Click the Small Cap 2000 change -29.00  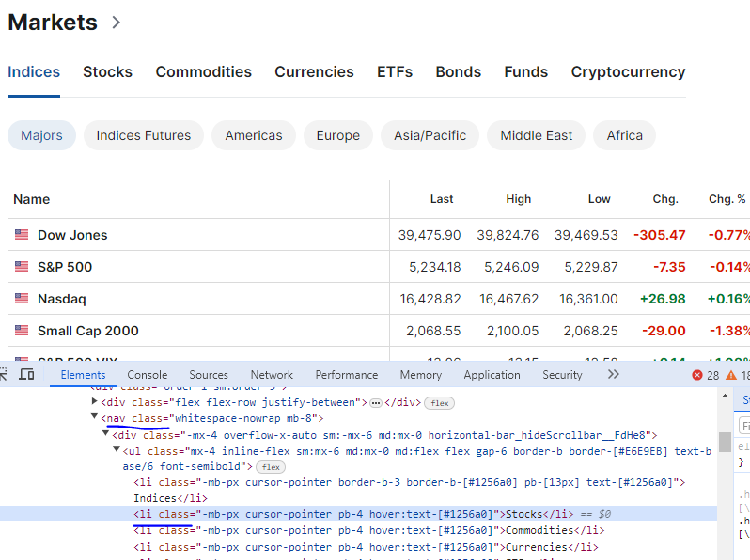pos(664,331)
